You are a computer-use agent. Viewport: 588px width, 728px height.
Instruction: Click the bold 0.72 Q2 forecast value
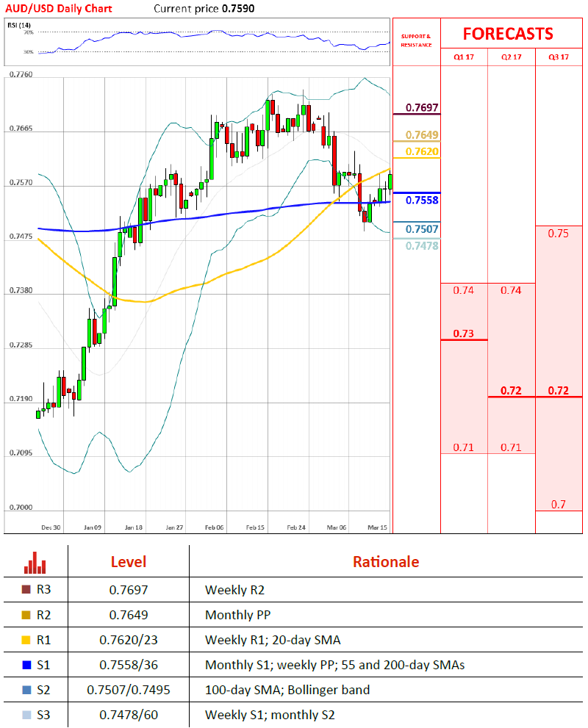[511, 391]
